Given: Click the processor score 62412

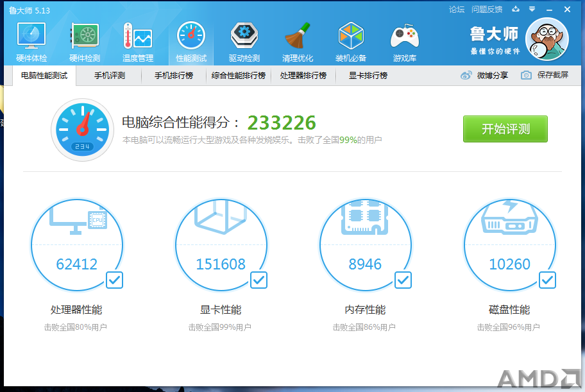Looking at the screenshot, I should point(77,264).
